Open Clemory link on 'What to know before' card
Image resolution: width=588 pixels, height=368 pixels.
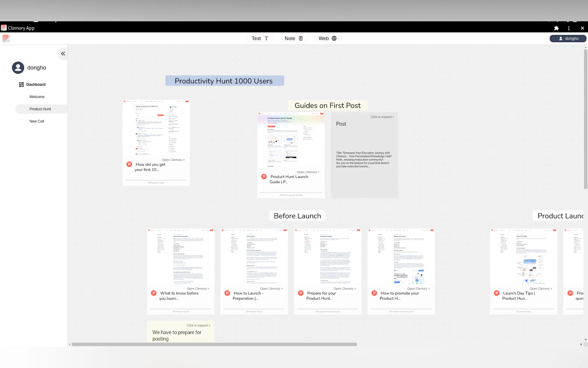pyautogui.click(x=198, y=289)
